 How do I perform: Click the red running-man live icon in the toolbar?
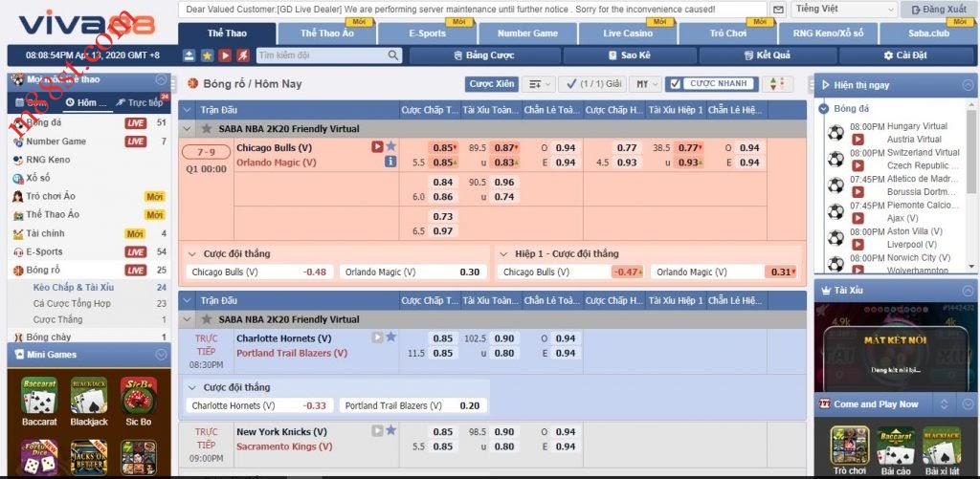[243, 55]
